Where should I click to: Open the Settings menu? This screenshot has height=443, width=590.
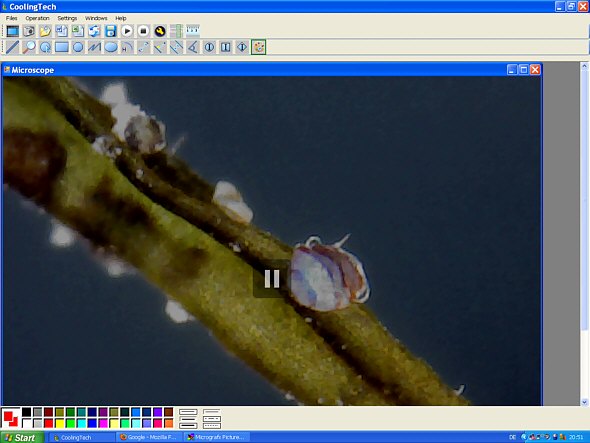[x=67, y=18]
